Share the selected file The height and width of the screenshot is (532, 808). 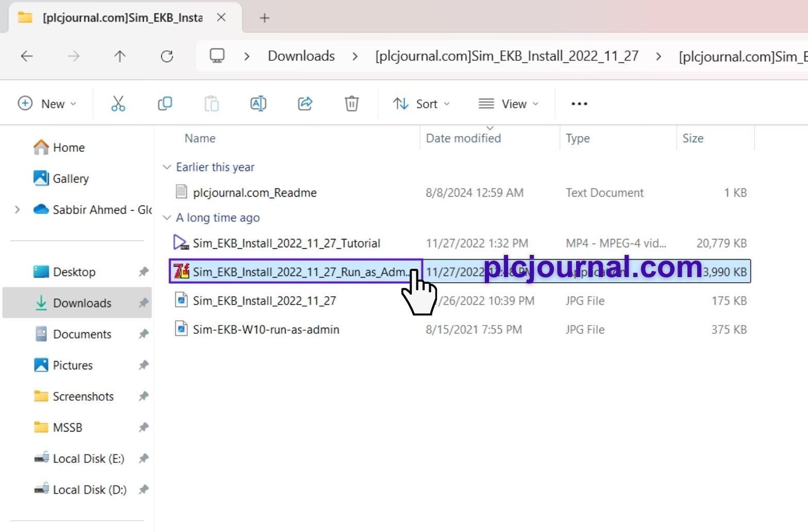point(305,104)
